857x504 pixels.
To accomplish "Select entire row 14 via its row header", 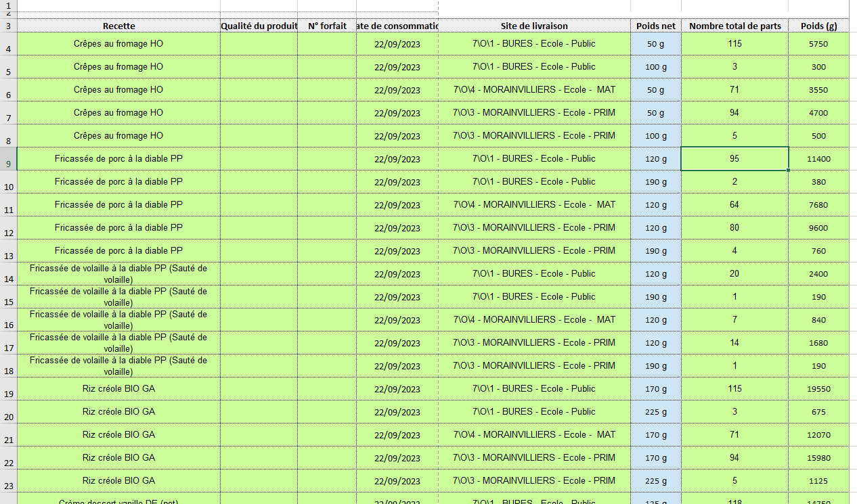I will tap(8, 274).
